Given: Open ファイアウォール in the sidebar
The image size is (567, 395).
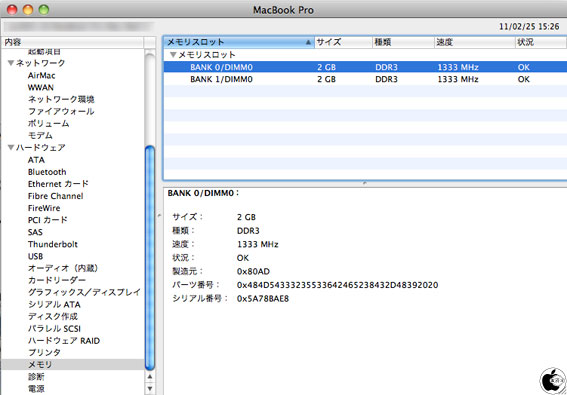Looking at the screenshot, I should 61,111.
